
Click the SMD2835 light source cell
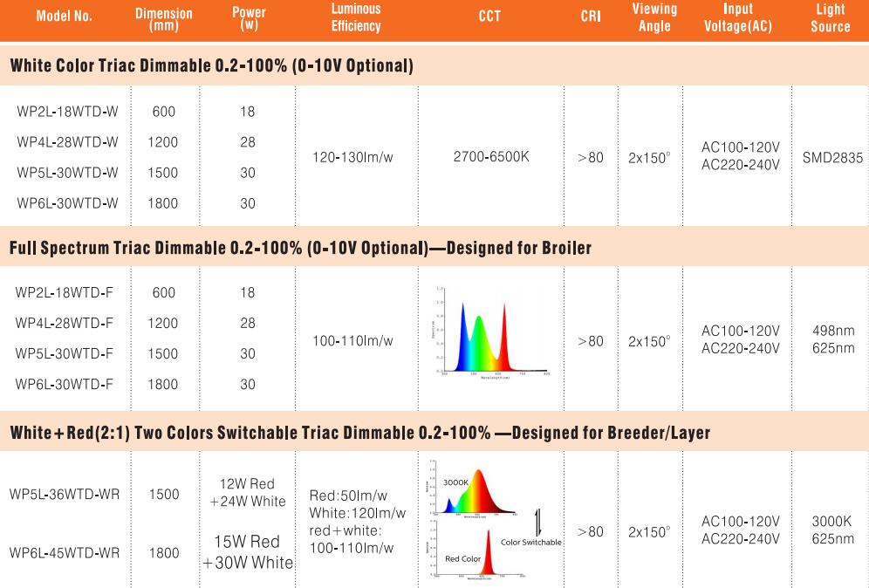click(x=832, y=158)
